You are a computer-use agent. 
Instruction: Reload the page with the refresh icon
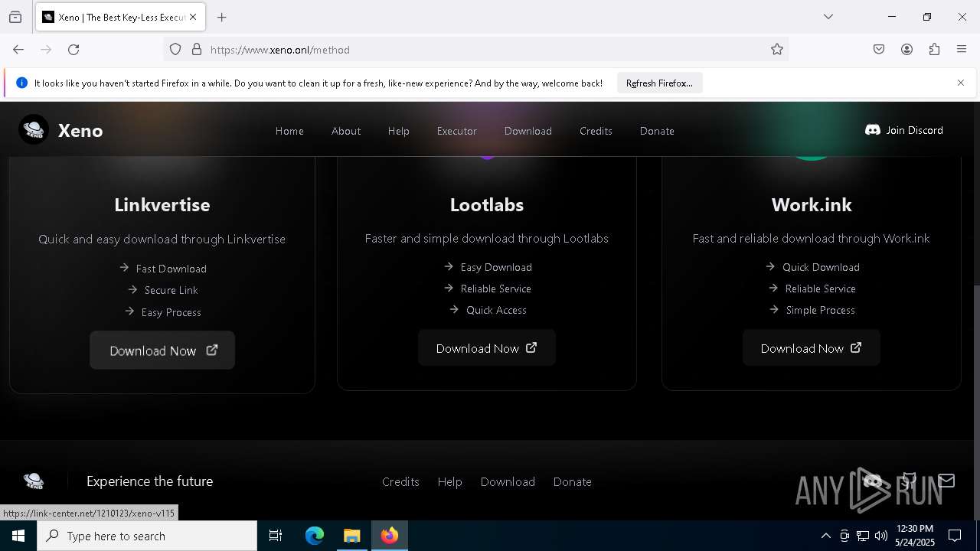73,50
